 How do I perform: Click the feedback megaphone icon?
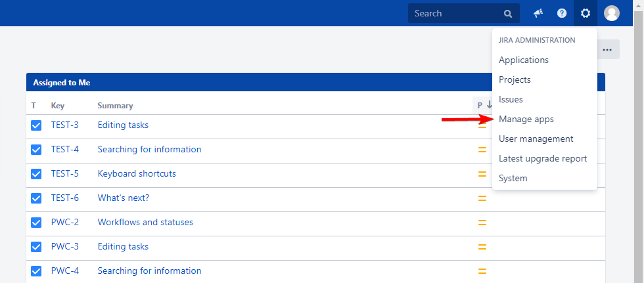tap(538, 13)
